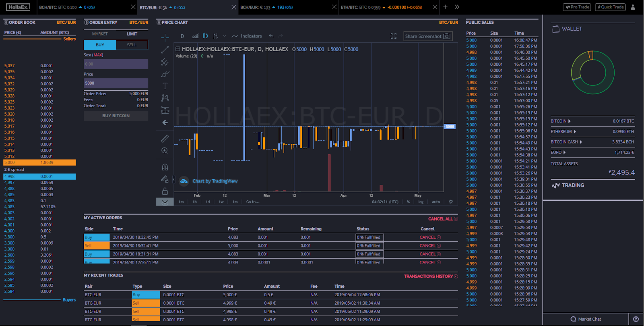Close the BCH/BTC tab
644x326 pixels.
133,7
